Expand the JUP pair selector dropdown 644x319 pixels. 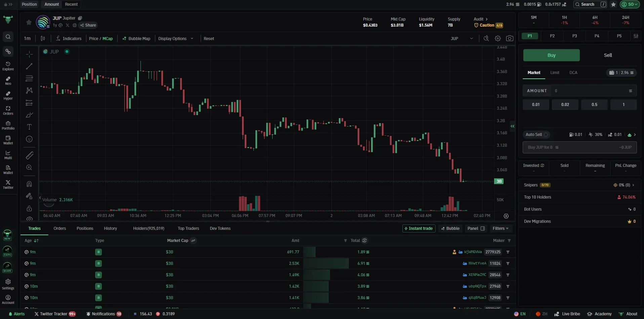pos(472,38)
